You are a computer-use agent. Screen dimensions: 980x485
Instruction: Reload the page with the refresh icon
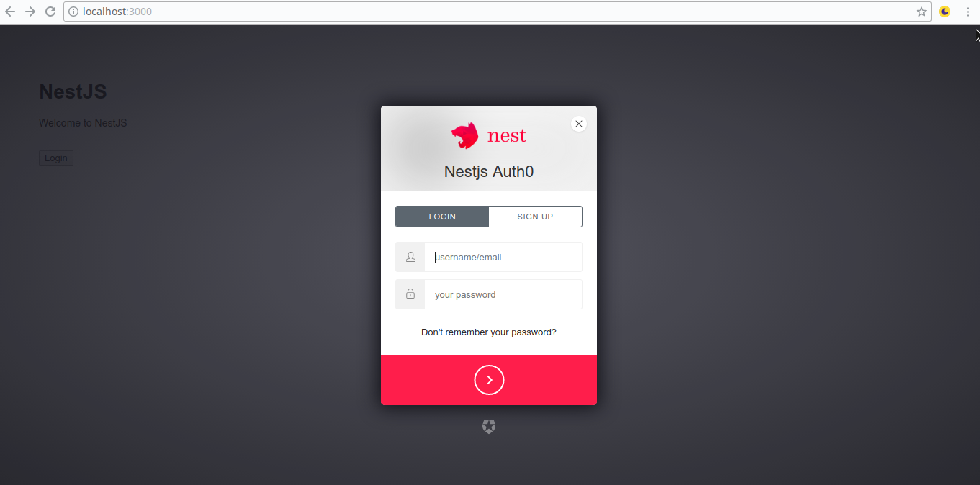[x=50, y=12]
